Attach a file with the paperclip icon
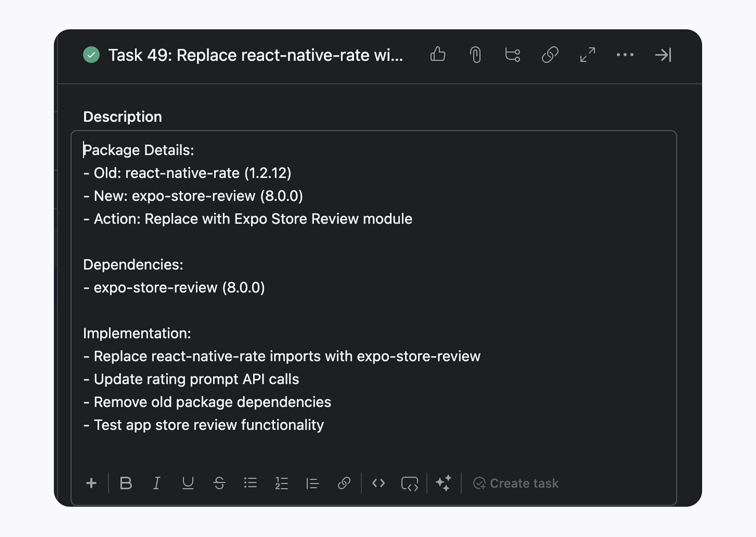 pos(475,55)
